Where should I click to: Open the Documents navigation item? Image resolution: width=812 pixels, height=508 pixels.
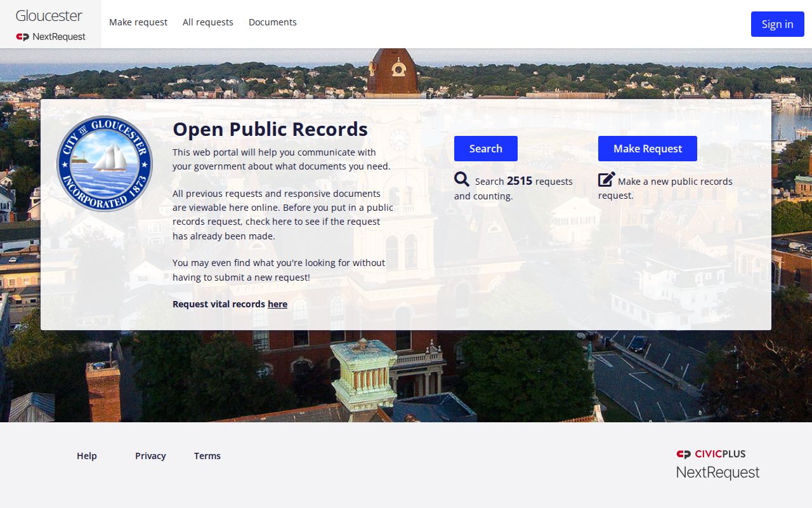(x=273, y=22)
